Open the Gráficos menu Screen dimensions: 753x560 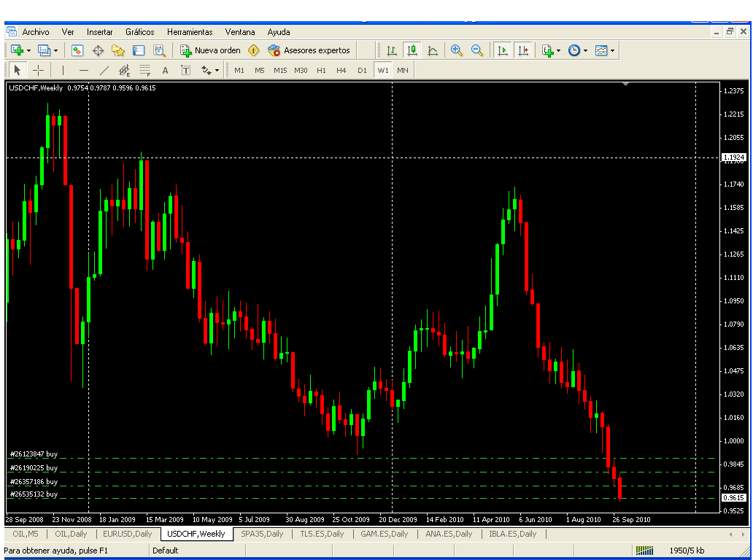pos(140,32)
